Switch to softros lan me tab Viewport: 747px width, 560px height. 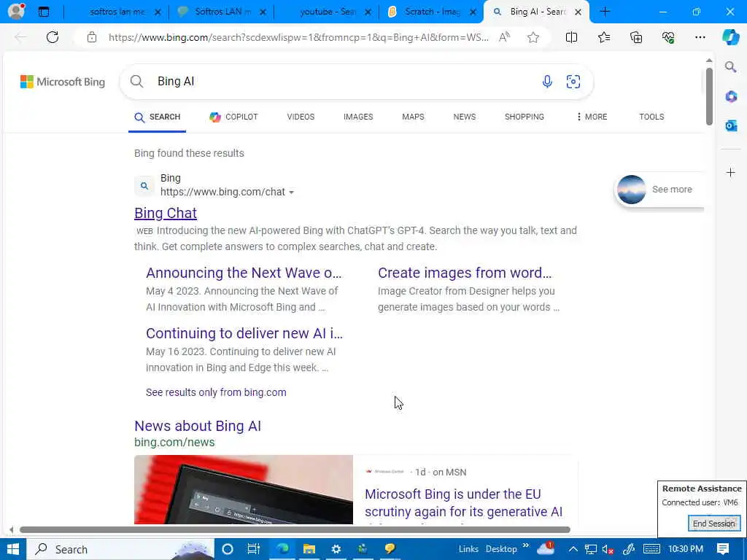[x=117, y=12]
